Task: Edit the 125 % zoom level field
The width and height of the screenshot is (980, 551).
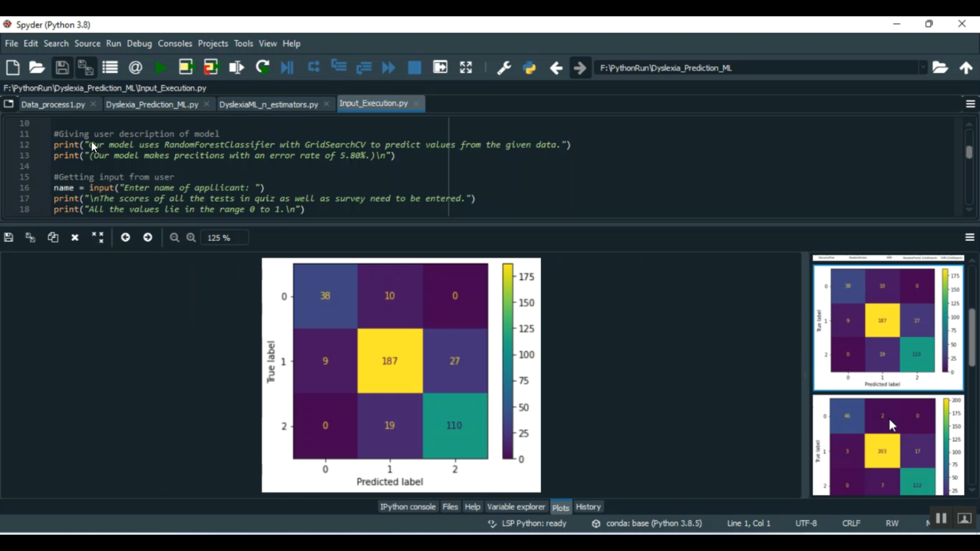Action: pyautogui.click(x=224, y=237)
